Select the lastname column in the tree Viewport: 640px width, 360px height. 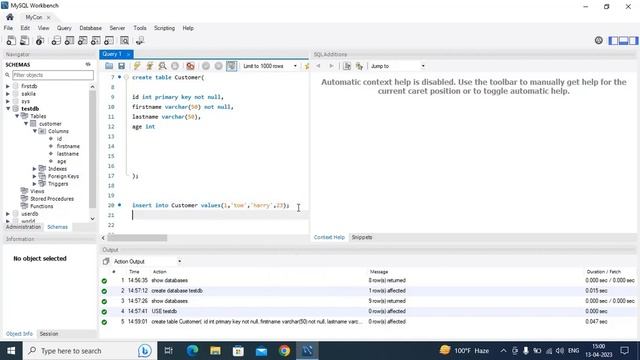click(68, 154)
